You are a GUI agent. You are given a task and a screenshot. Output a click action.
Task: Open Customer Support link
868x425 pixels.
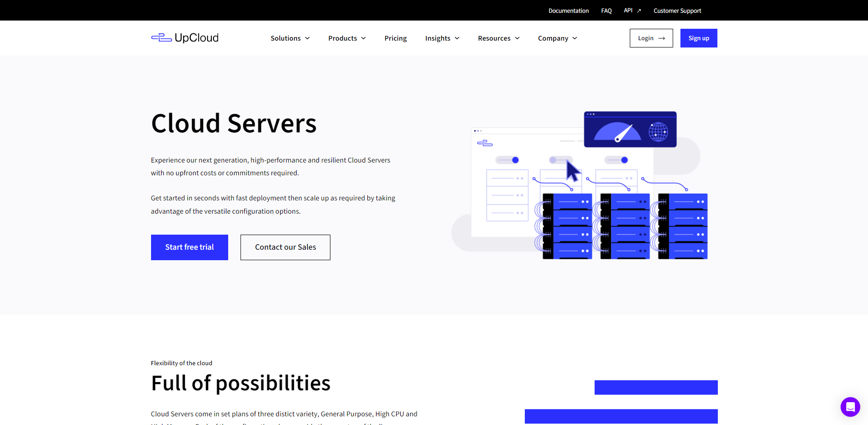(677, 10)
